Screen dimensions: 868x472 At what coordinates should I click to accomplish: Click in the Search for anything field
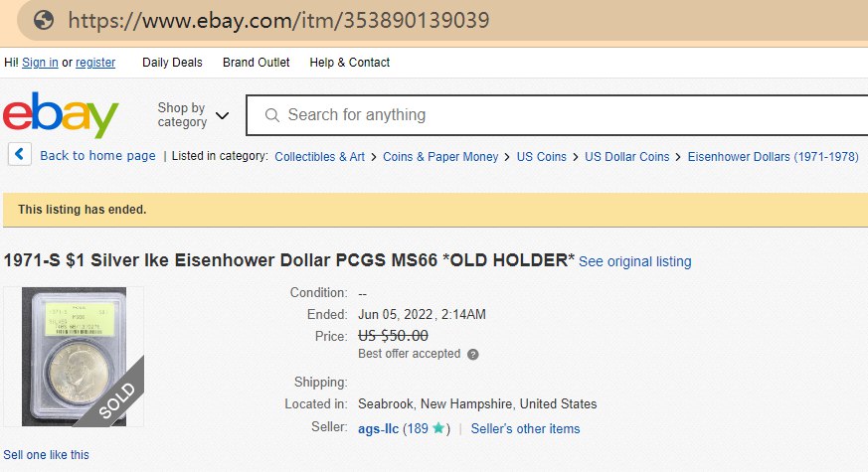coord(557,115)
